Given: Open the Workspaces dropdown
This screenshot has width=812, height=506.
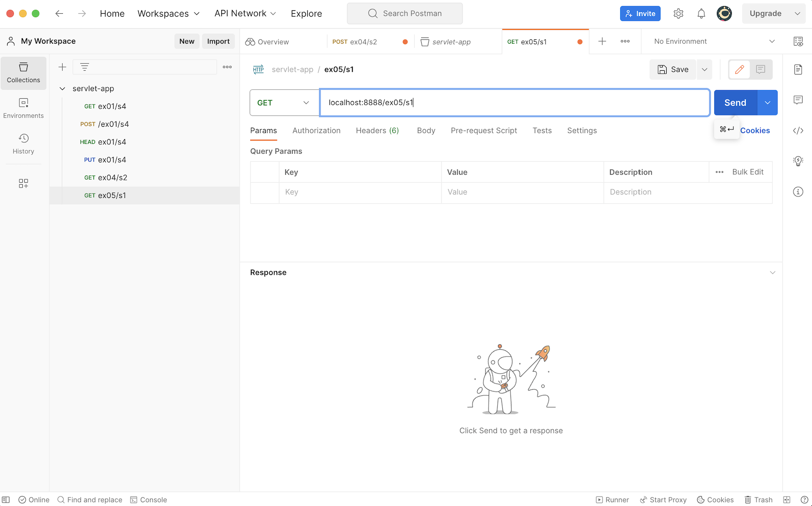Looking at the screenshot, I should [169, 14].
